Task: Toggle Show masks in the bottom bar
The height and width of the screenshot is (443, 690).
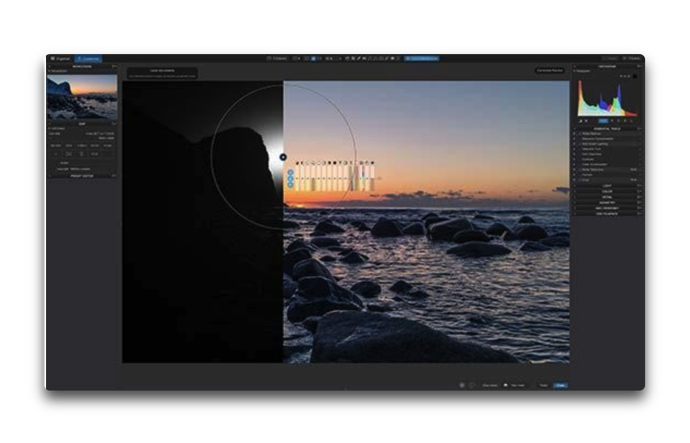Action: coord(489,385)
